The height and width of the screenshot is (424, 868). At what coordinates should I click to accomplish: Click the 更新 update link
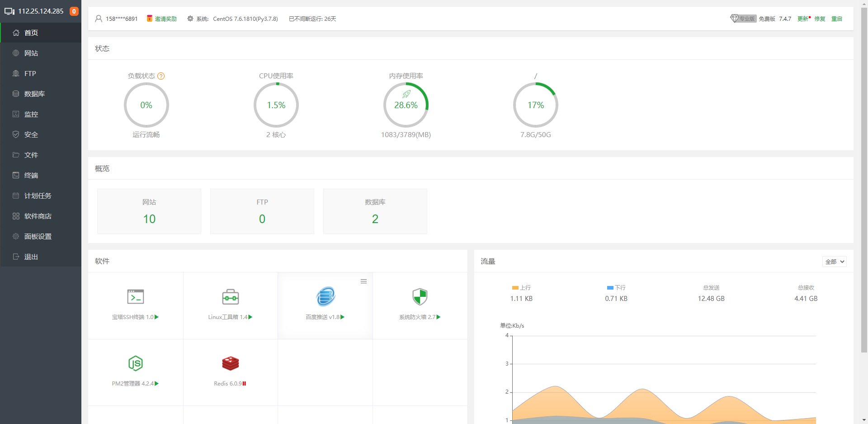(x=803, y=19)
